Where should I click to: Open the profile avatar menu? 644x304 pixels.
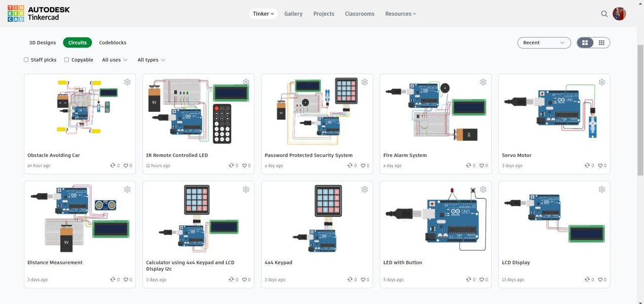tap(619, 14)
